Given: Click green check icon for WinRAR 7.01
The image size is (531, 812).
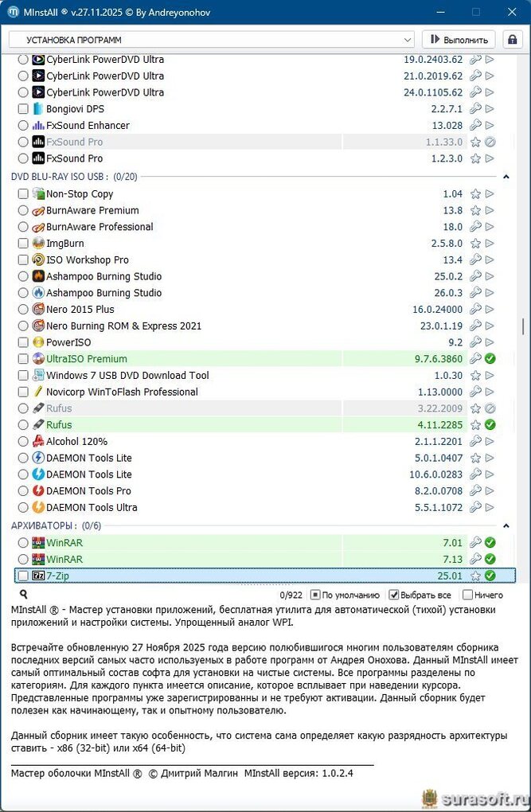Looking at the screenshot, I should [490, 543].
